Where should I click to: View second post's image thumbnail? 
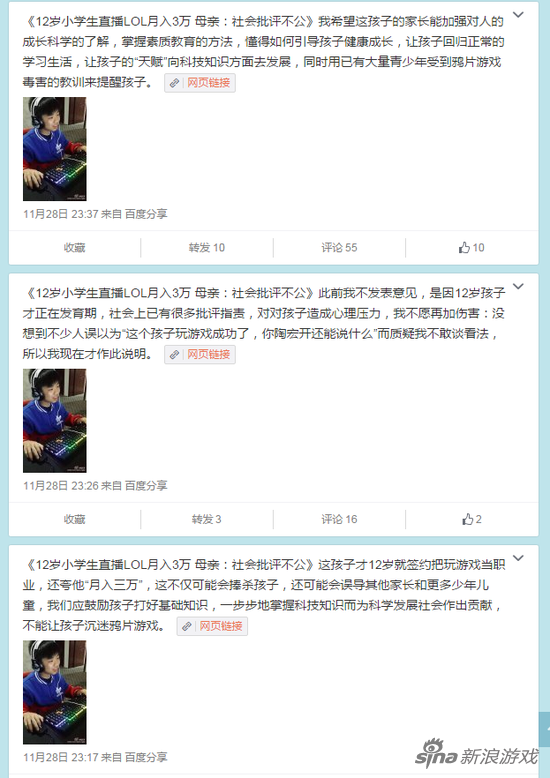click(x=55, y=421)
